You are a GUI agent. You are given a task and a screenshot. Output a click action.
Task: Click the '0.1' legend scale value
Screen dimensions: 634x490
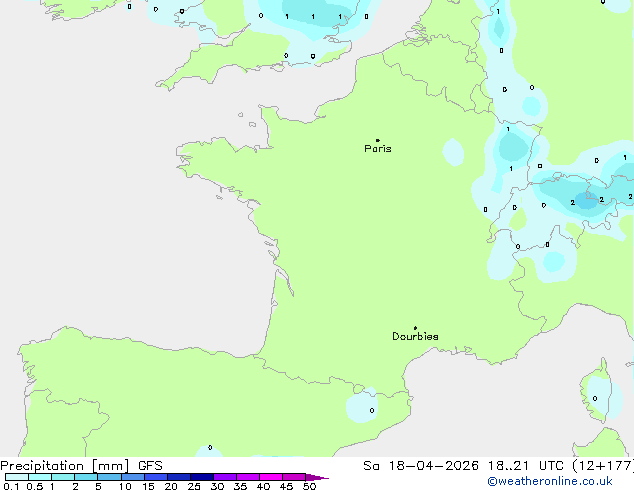(11, 486)
